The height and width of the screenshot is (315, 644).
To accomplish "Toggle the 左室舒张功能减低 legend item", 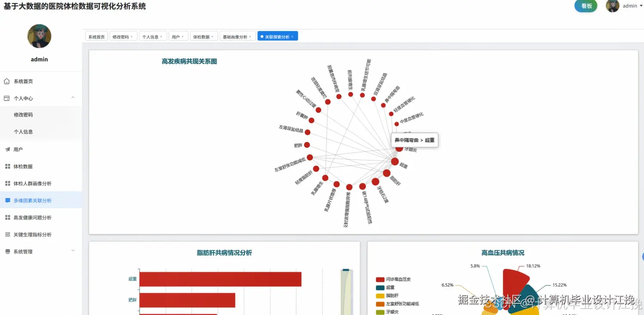I will coord(397,304).
